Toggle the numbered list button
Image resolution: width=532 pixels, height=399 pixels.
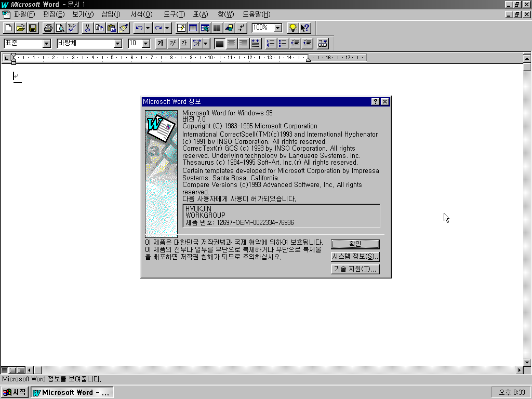[271, 44]
